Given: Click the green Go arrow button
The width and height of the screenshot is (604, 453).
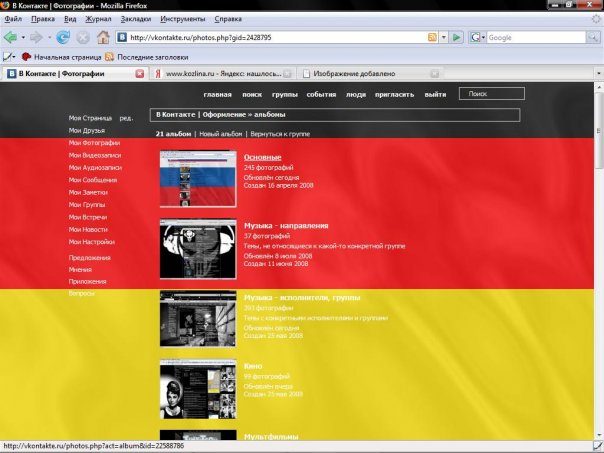Looking at the screenshot, I should pos(456,37).
